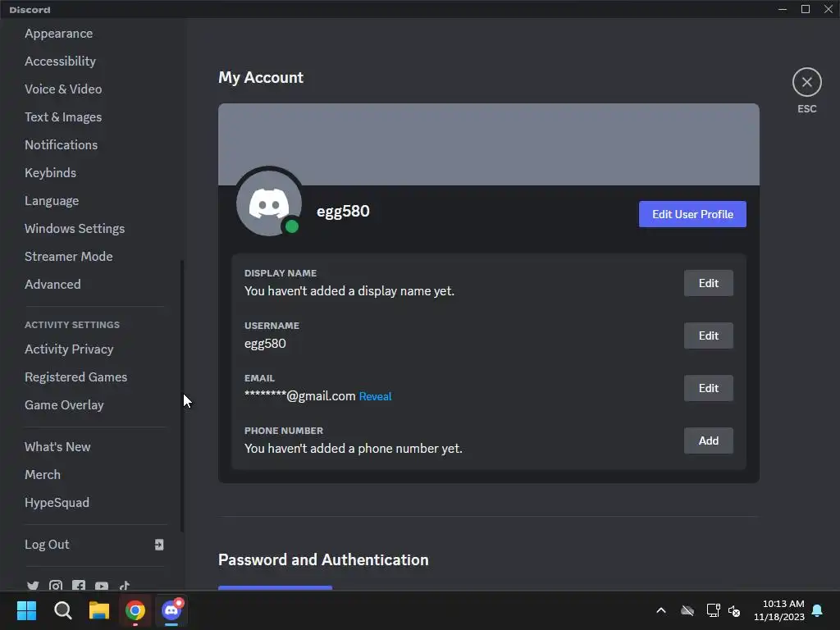Click the muted volume tray icon
Viewport: 840px width, 630px height.
pyautogui.click(x=734, y=610)
